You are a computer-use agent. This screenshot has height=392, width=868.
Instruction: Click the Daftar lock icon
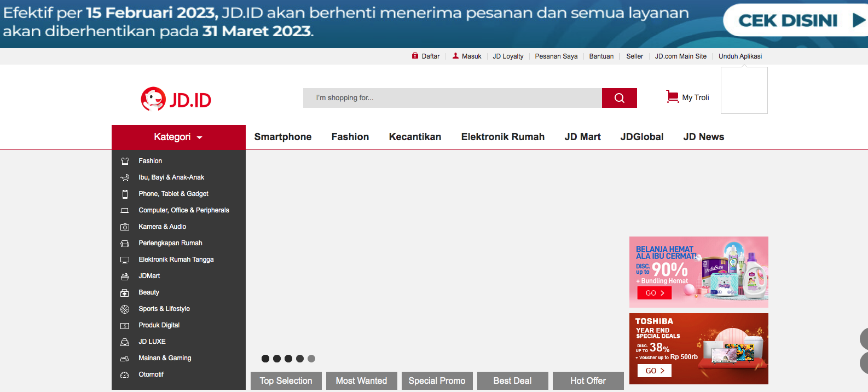(415, 56)
